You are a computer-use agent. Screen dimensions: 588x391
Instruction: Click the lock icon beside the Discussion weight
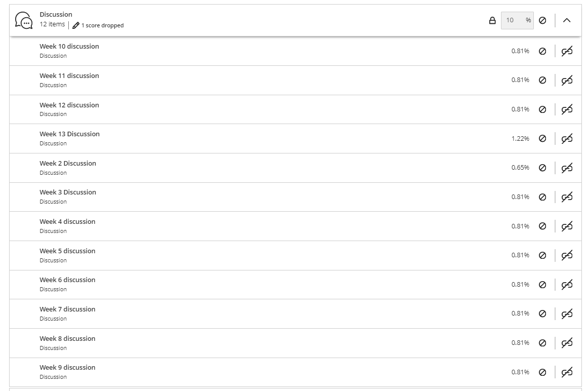pyautogui.click(x=492, y=21)
